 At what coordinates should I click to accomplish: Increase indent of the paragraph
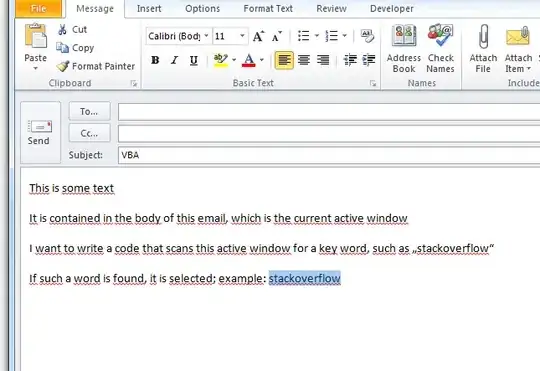pyautogui.click(x=369, y=60)
